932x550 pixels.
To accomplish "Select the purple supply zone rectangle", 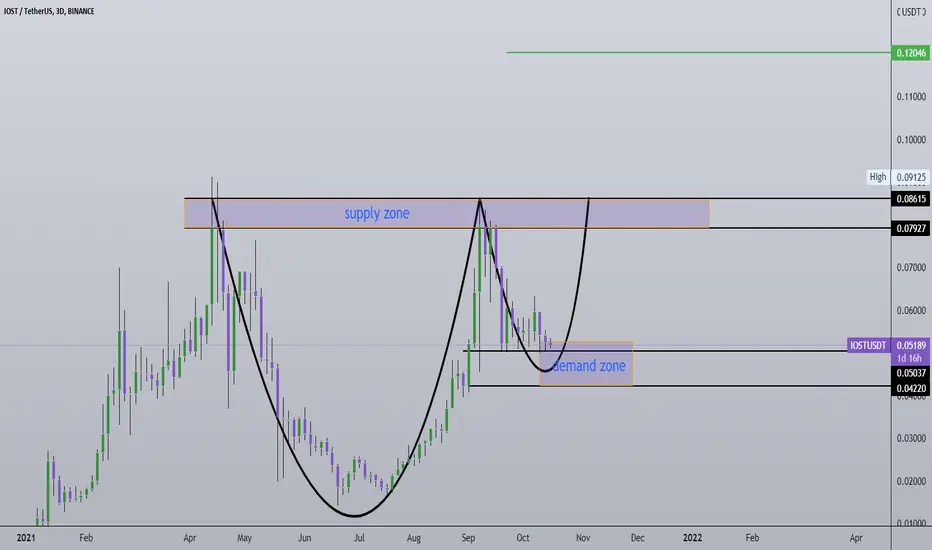I will point(447,213).
